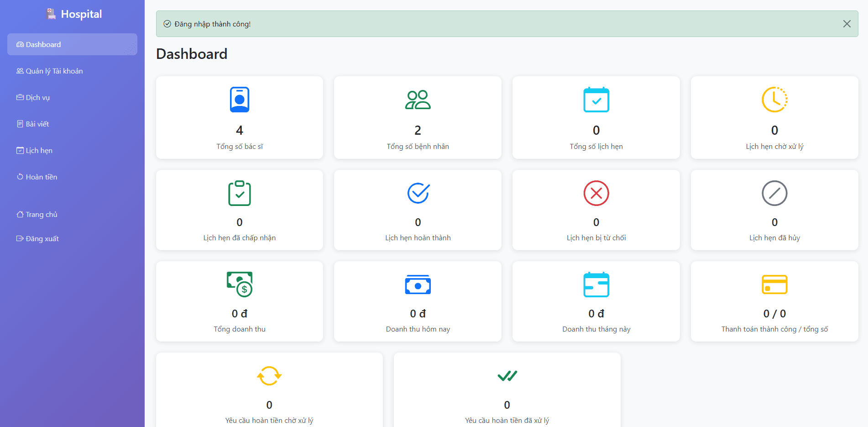Select the Tổng số bác sĩ label
868x427 pixels.
coord(240,146)
